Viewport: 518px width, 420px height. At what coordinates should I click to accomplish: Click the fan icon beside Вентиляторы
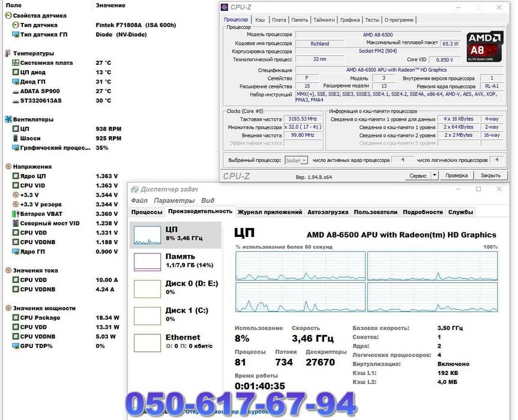coord(8,119)
